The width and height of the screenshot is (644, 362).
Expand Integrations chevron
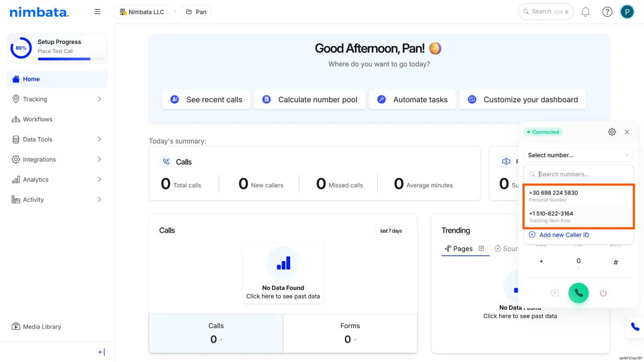(99, 159)
